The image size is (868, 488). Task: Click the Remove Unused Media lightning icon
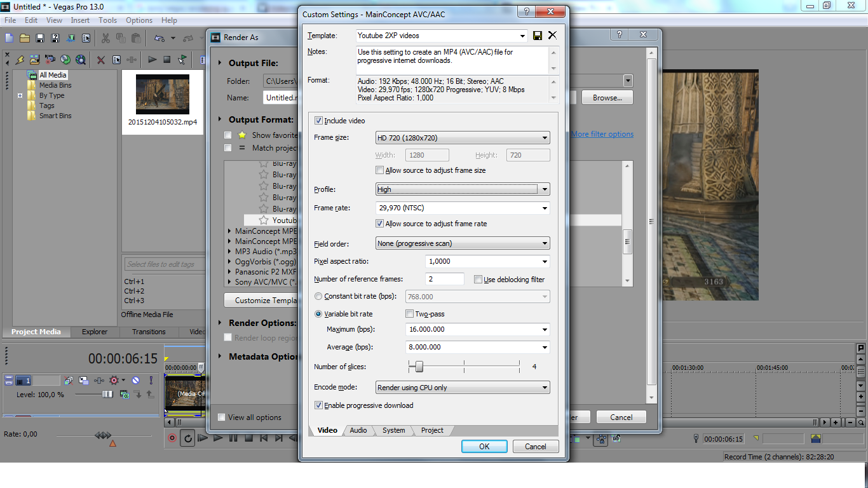(x=20, y=60)
